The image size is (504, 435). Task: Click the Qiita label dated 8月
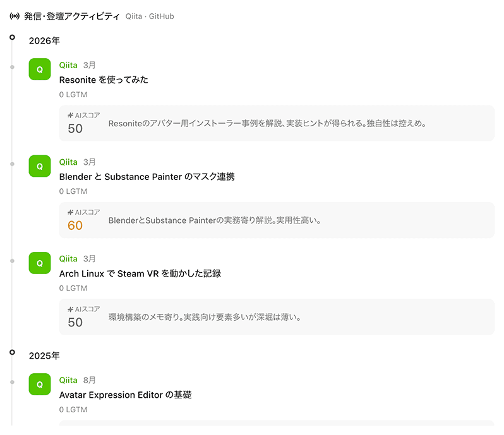68,380
